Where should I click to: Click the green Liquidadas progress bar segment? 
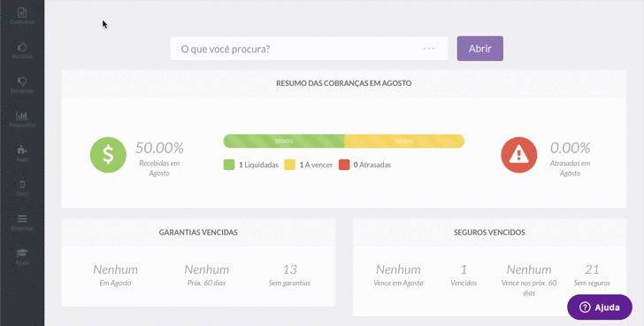tap(284, 141)
